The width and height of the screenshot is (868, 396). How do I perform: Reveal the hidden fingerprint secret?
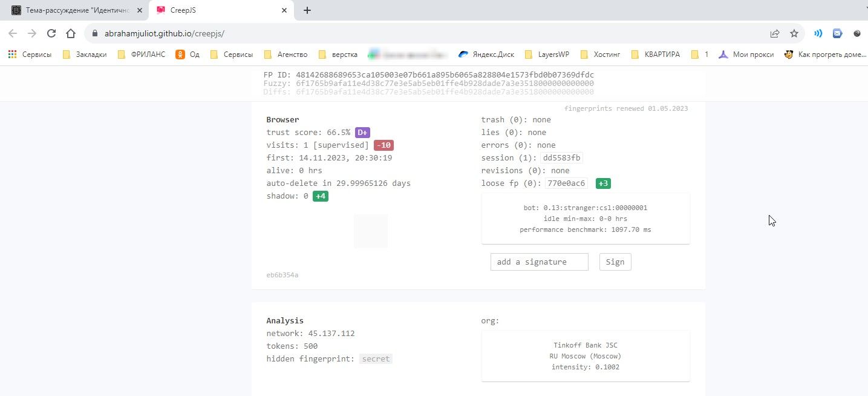[376, 359]
